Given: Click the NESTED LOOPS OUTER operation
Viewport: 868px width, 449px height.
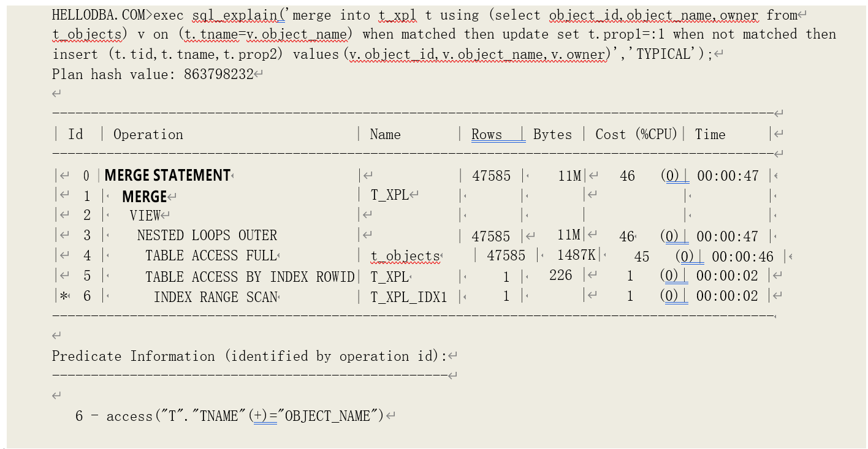Looking at the screenshot, I should [x=207, y=236].
